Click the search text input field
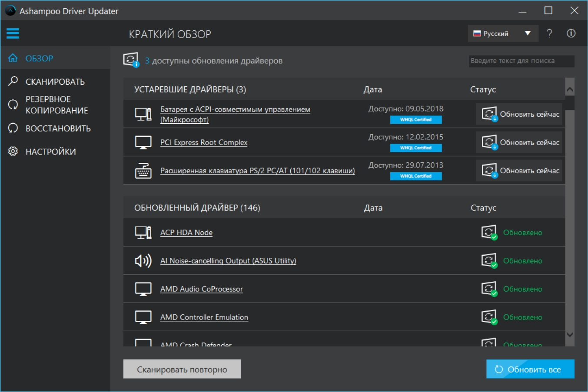 click(521, 61)
